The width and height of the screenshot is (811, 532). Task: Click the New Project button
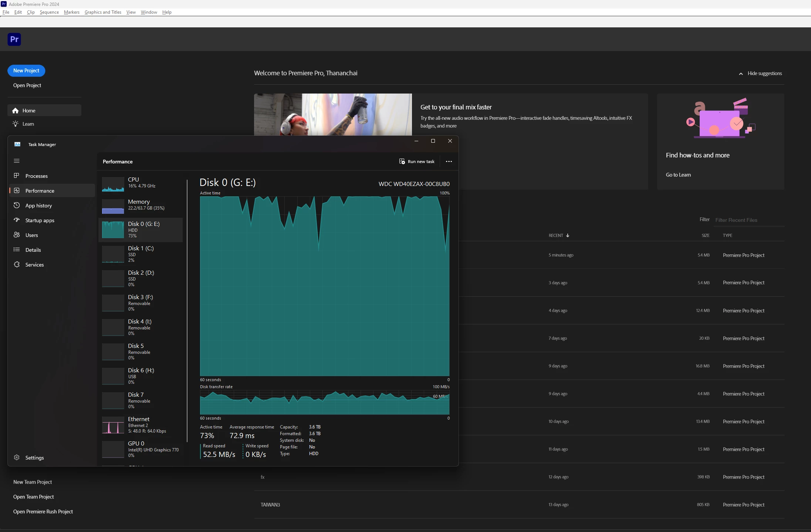point(26,71)
